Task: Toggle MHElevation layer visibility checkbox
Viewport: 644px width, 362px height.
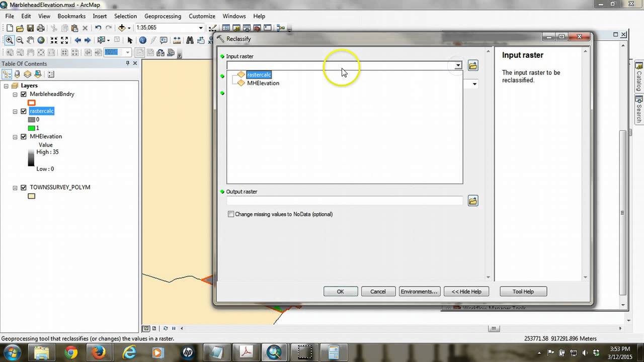Action: [24, 136]
